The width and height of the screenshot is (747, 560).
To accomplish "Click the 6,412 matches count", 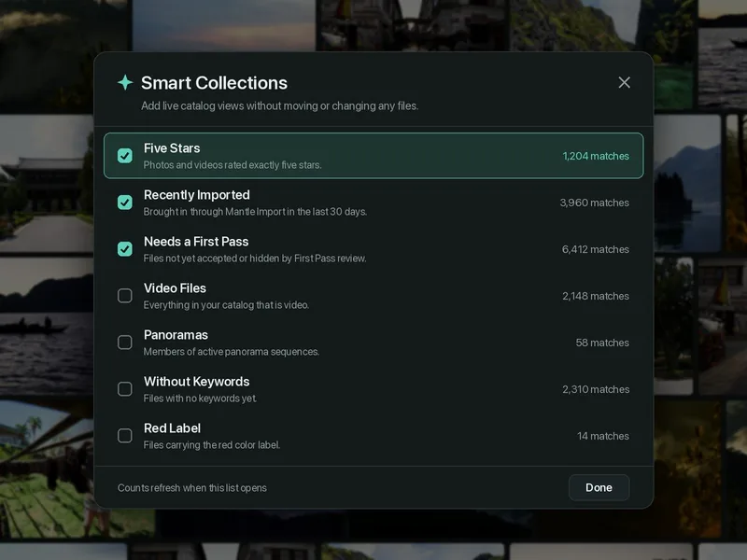I will click(596, 249).
